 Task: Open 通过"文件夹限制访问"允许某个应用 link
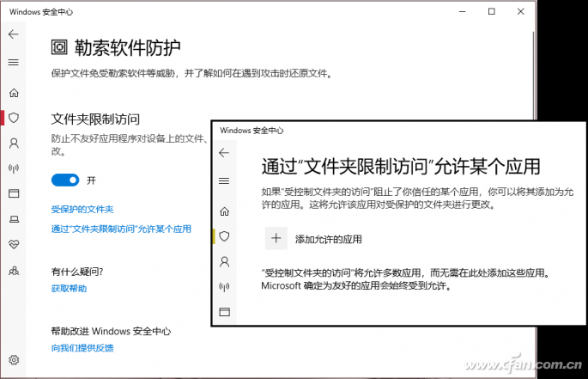point(121,229)
